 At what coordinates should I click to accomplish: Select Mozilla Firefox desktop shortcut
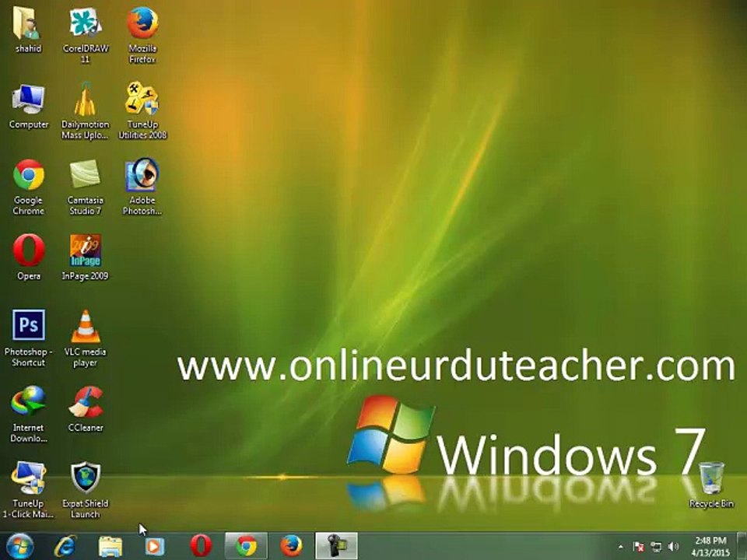point(142,34)
